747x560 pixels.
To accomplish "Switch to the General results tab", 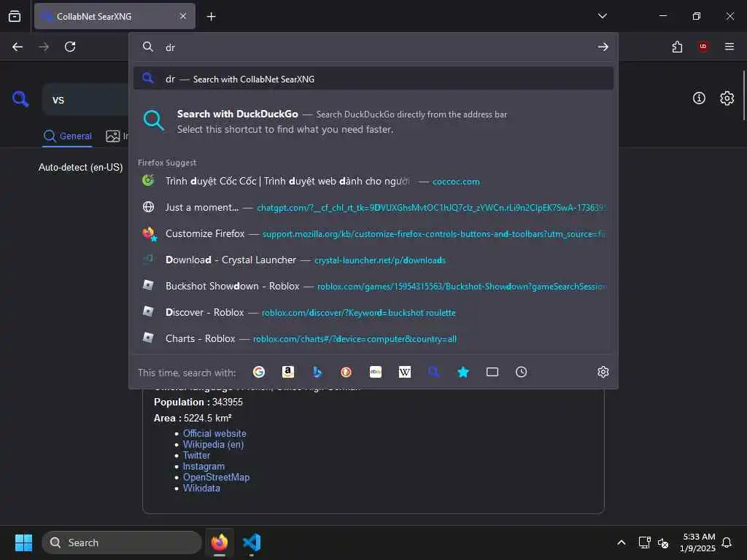I will point(67,136).
